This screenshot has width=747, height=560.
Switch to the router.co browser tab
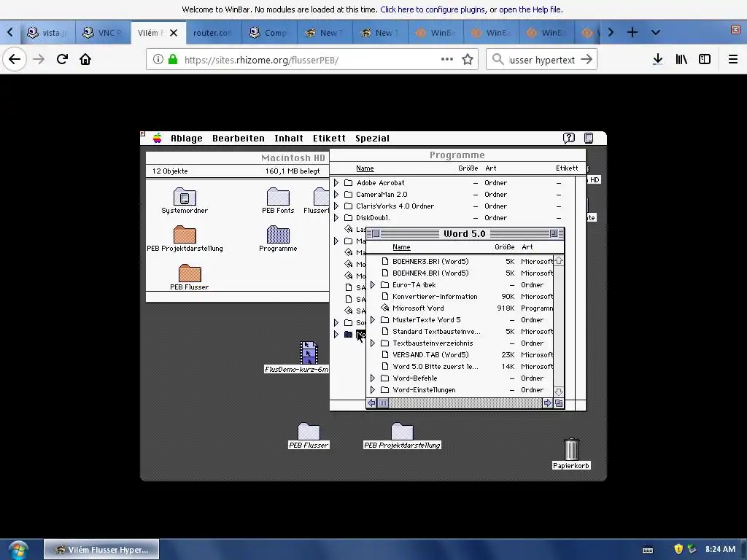point(214,32)
